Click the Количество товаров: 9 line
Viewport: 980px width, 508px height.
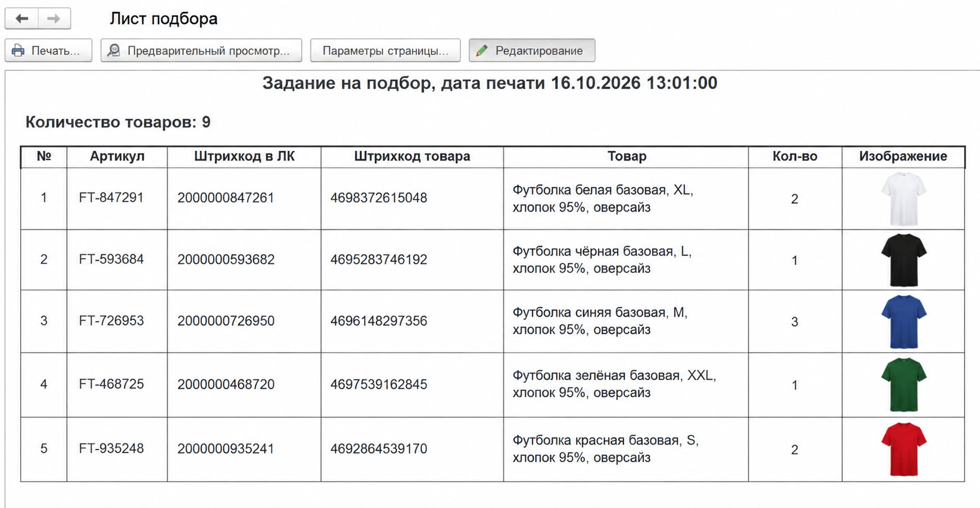(x=118, y=122)
